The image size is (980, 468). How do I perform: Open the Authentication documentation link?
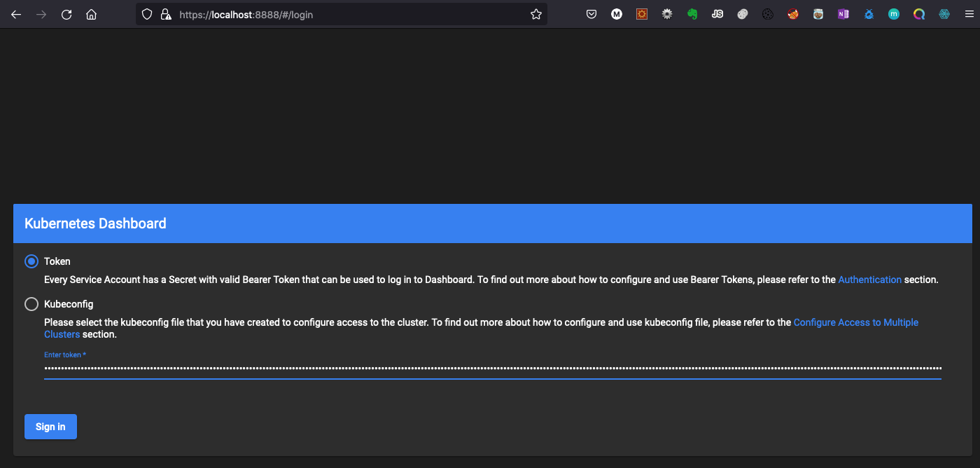(869, 280)
